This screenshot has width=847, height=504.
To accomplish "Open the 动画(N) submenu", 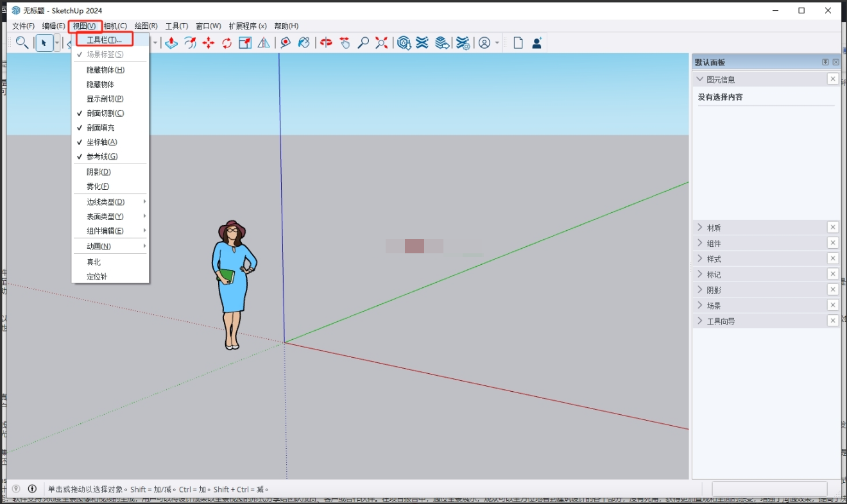I will [110, 246].
